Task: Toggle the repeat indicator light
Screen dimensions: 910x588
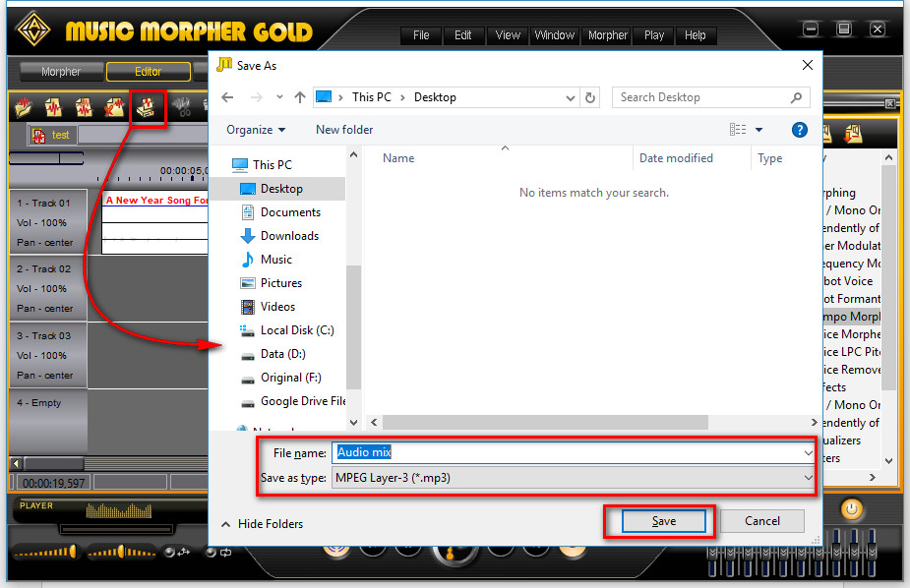Action: pos(211,552)
